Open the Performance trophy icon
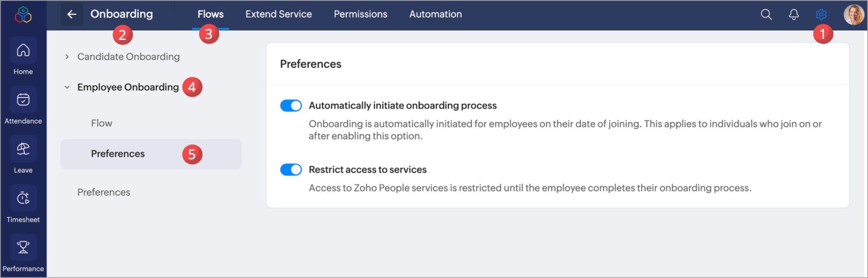 23,247
